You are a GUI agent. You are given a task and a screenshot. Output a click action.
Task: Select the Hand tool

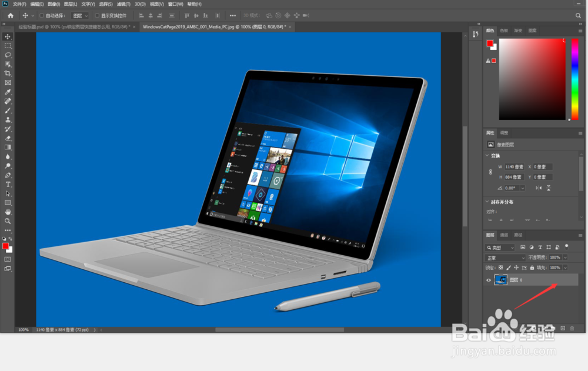[x=8, y=212]
